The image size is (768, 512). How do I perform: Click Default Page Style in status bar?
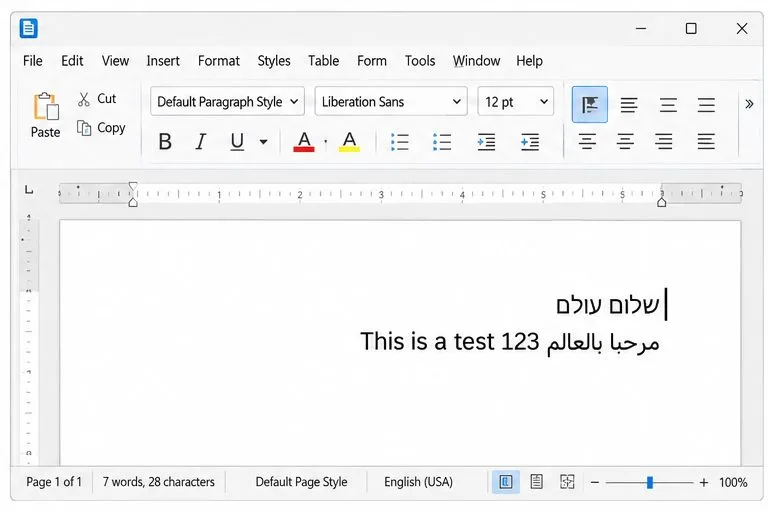[301, 482]
